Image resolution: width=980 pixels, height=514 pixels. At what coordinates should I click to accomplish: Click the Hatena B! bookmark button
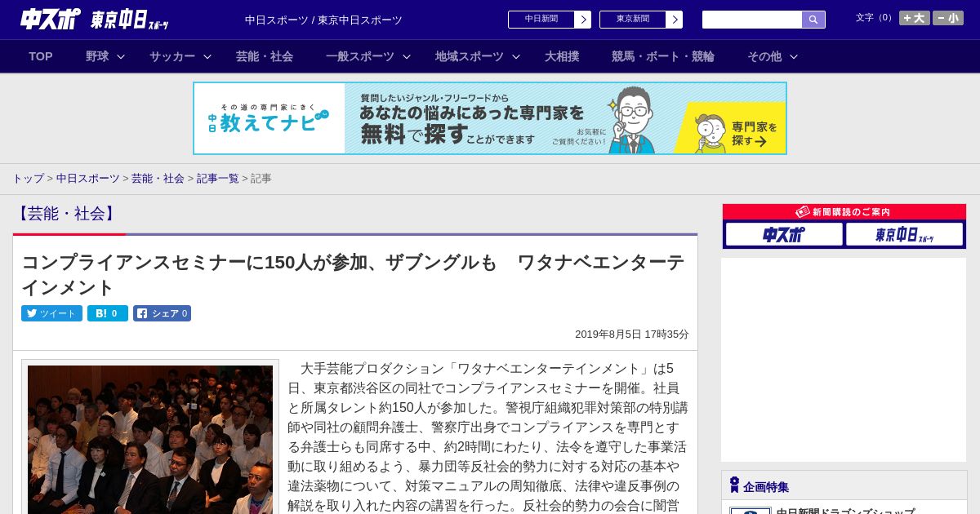tap(108, 313)
